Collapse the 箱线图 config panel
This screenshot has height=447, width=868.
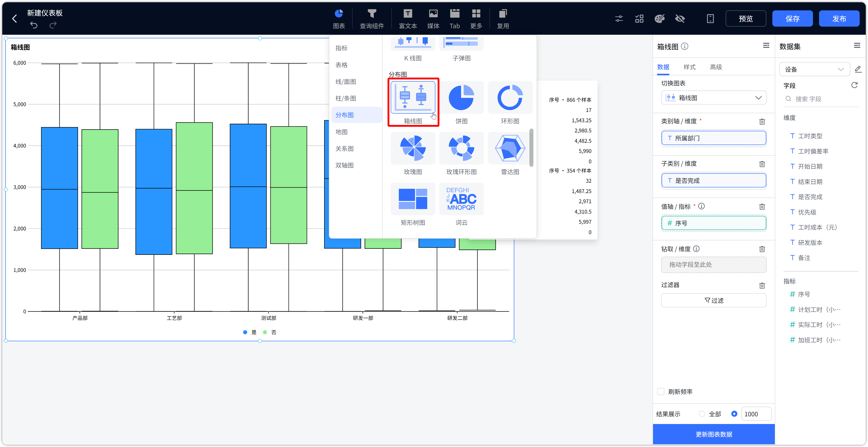tap(766, 46)
